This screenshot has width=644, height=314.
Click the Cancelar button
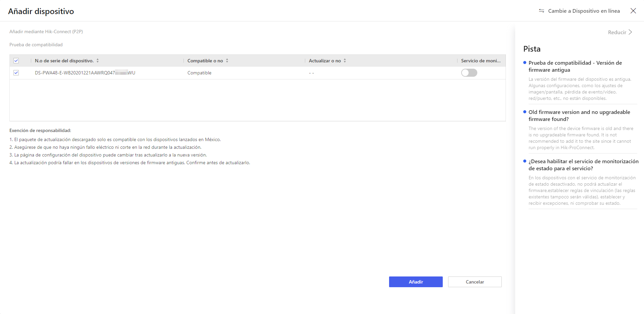[475, 282]
